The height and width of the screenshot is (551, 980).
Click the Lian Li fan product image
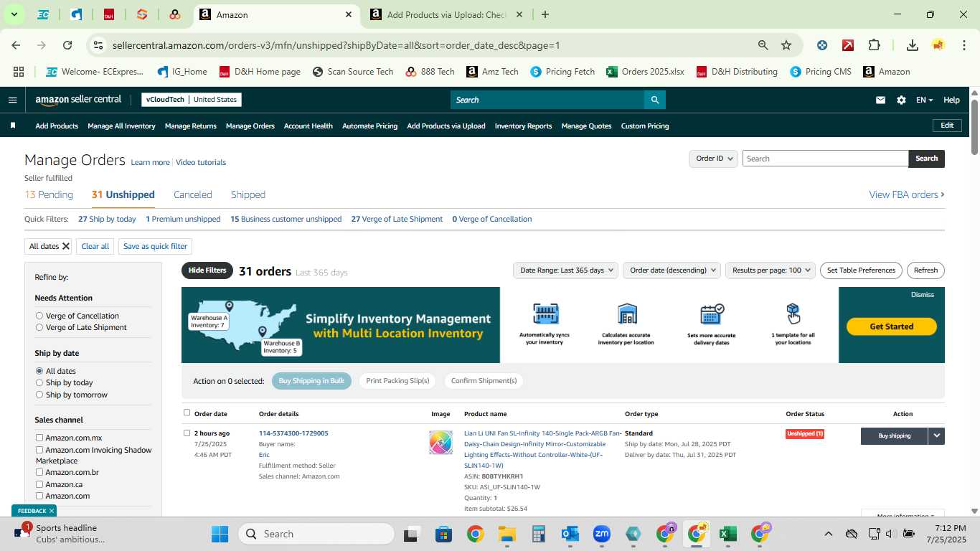tap(440, 443)
